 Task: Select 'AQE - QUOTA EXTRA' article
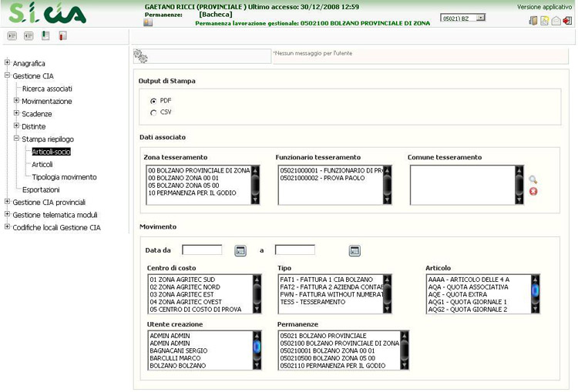click(x=458, y=294)
